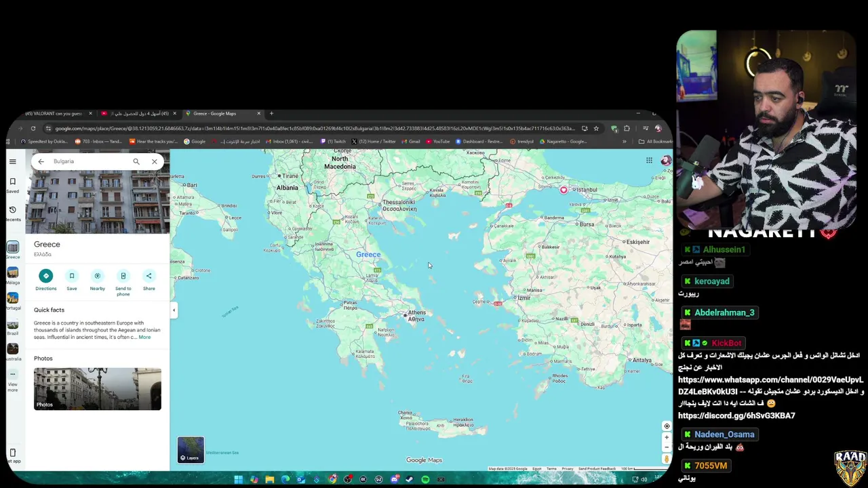The image size is (868, 488).
Task: Open the trendyol bookmark
Action: click(522, 142)
